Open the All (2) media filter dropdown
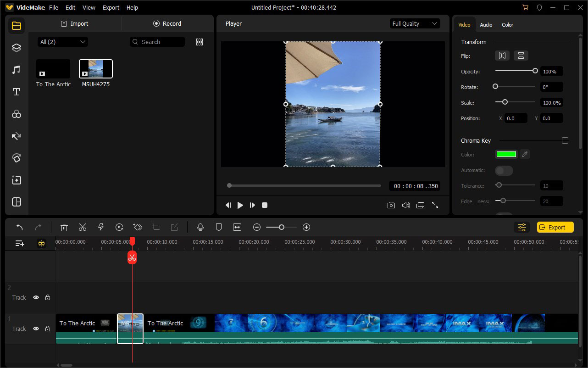Image resolution: width=588 pixels, height=368 pixels. (x=62, y=41)
